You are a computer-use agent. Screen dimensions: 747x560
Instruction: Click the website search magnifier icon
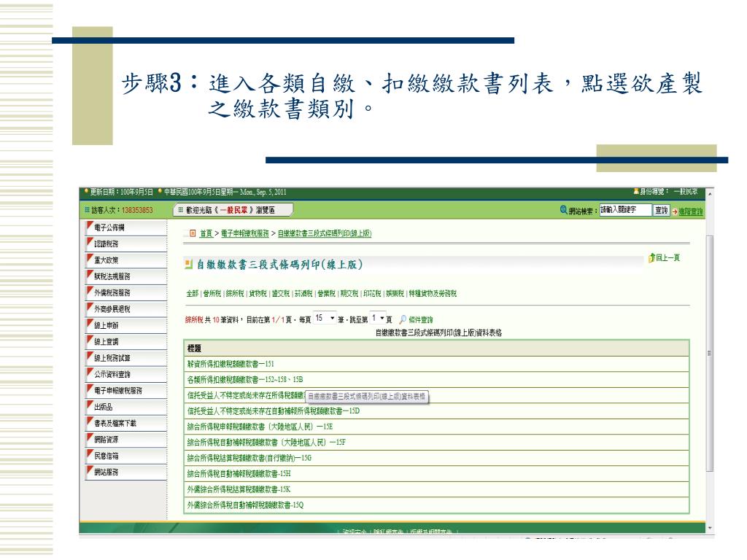coord(564,209)
